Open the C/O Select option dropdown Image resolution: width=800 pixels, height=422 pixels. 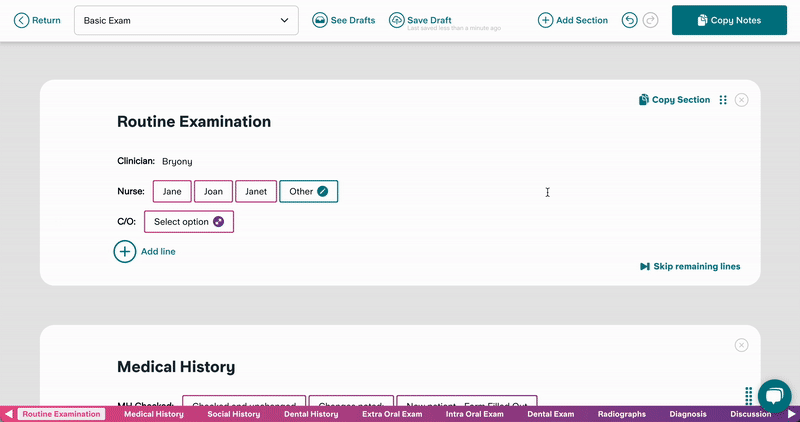[x=189, y=221]
